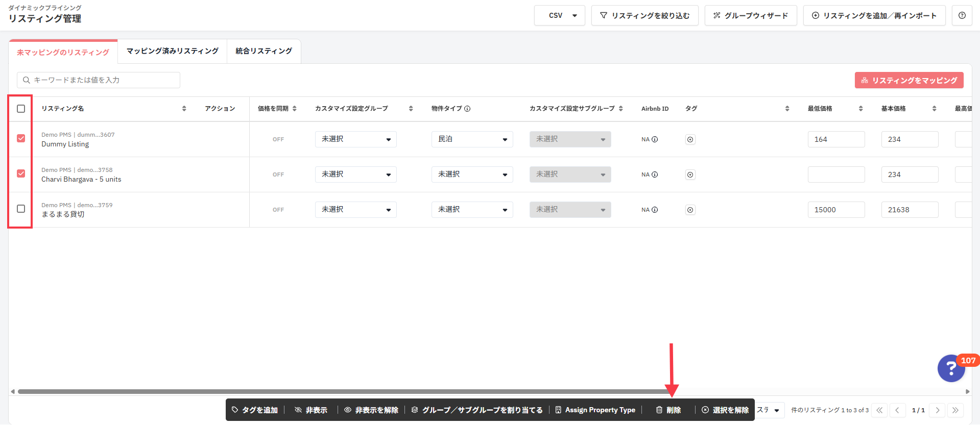Click the add tag icon for まるまる貸切
This screenshot has height=425, width=980.
click(690, 210)
